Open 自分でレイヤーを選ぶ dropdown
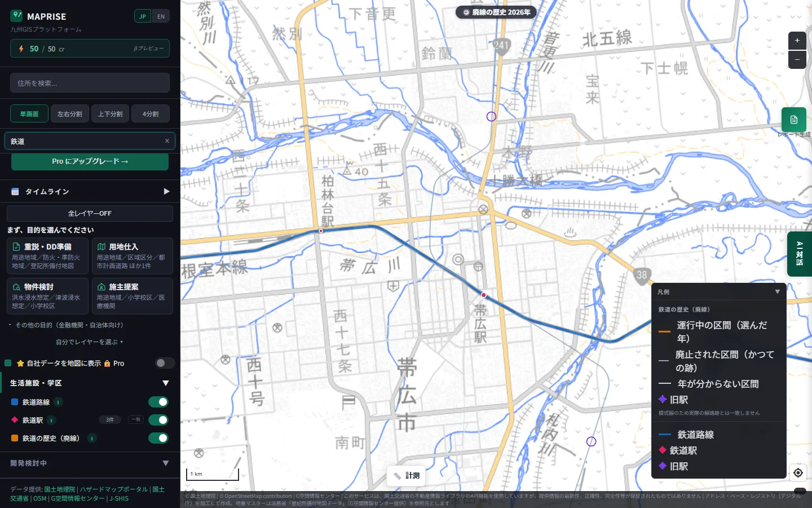 click(90, 342)
